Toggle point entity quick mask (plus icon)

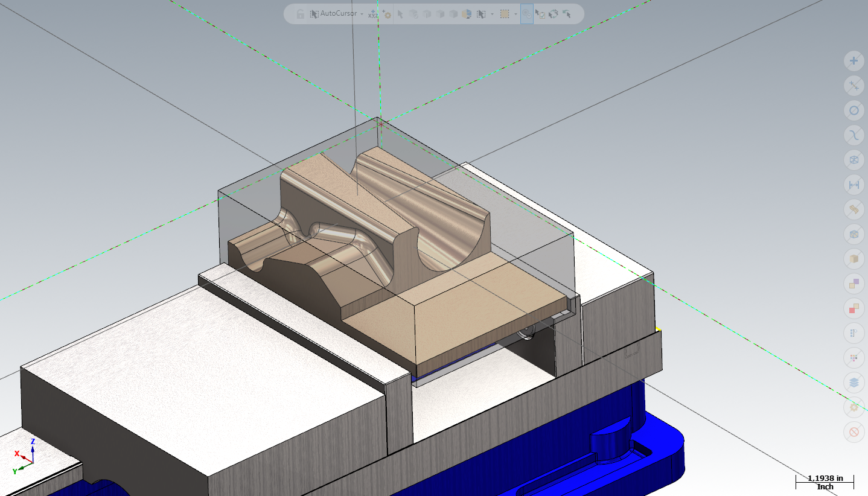[x=854, y=61]
